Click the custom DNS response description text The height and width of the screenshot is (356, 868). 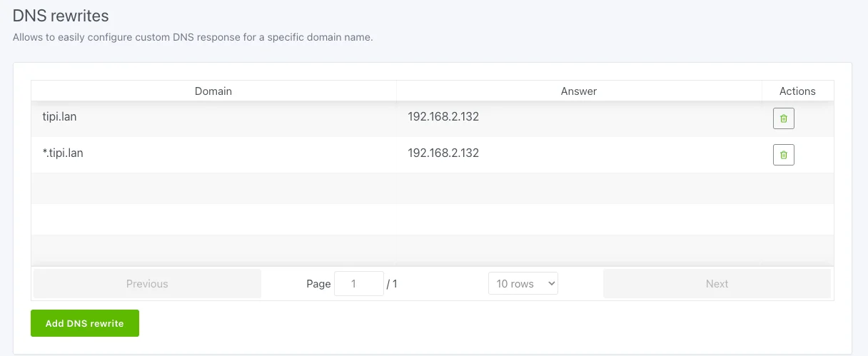point(193,37)
